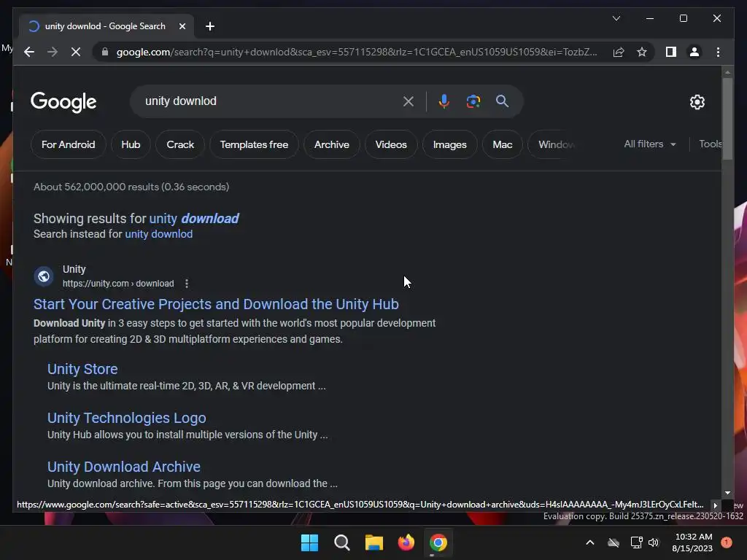Start voice search with the microphone
This screenshot has width=747, height=560.
click(444, 101)
